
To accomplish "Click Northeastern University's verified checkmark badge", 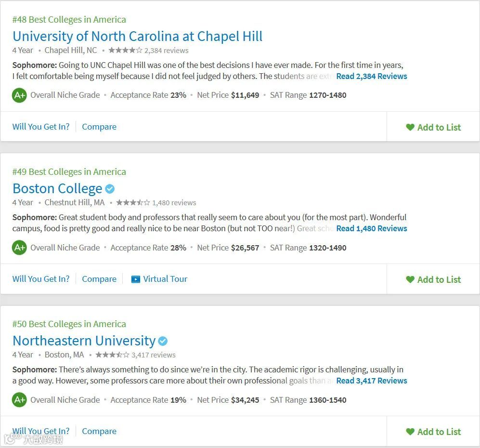I will pos(163,341).
